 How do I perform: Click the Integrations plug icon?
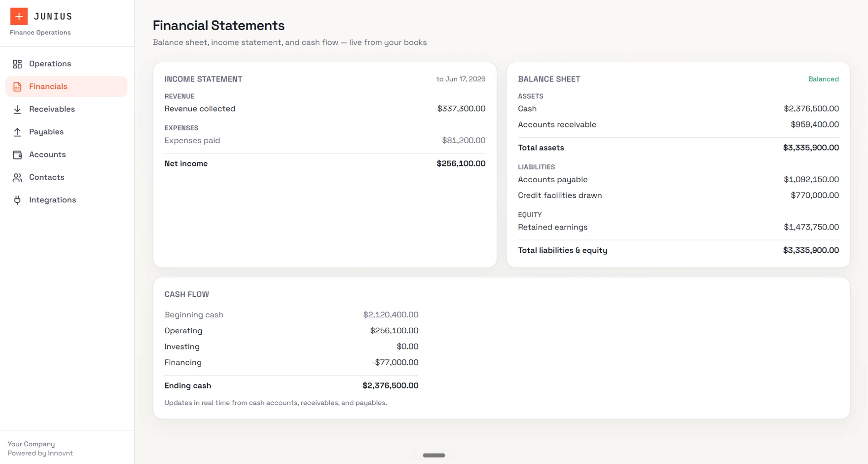pos(17,200)
